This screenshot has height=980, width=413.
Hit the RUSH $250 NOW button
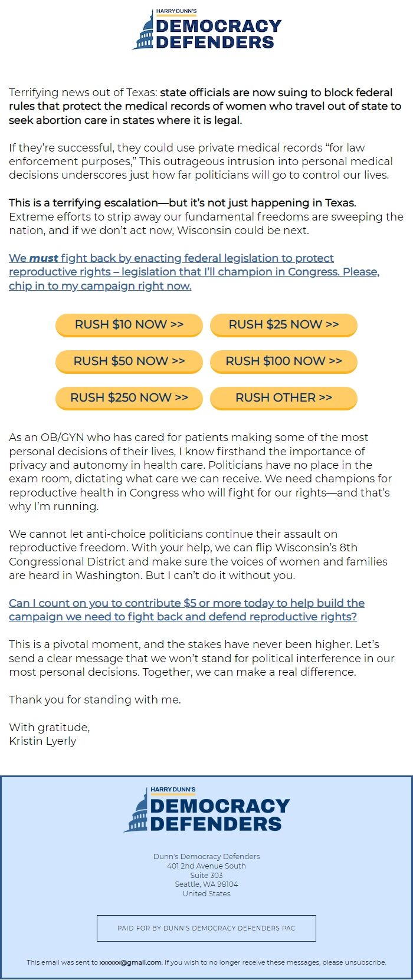[x=129, y=397]
